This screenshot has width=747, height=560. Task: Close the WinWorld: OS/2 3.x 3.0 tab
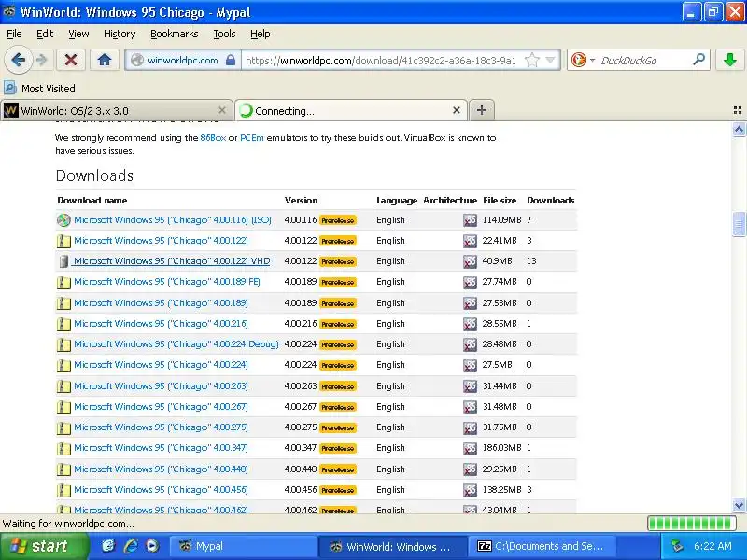click(222, 110)
